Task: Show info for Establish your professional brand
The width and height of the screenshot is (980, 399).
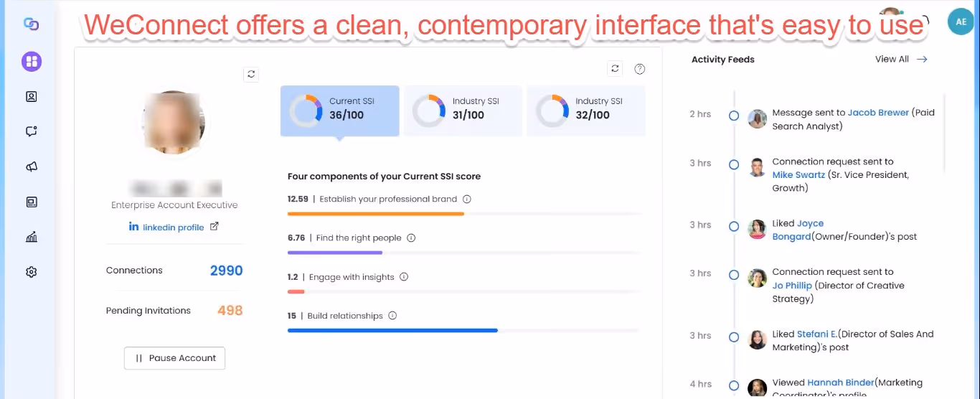Action: (x=467, y=199)
